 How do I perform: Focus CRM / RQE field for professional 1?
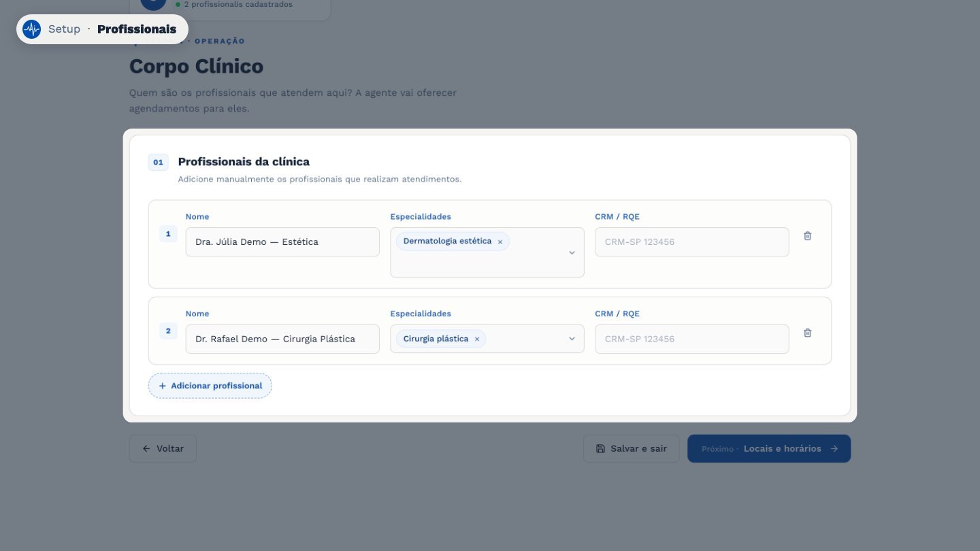pos(692,241)
